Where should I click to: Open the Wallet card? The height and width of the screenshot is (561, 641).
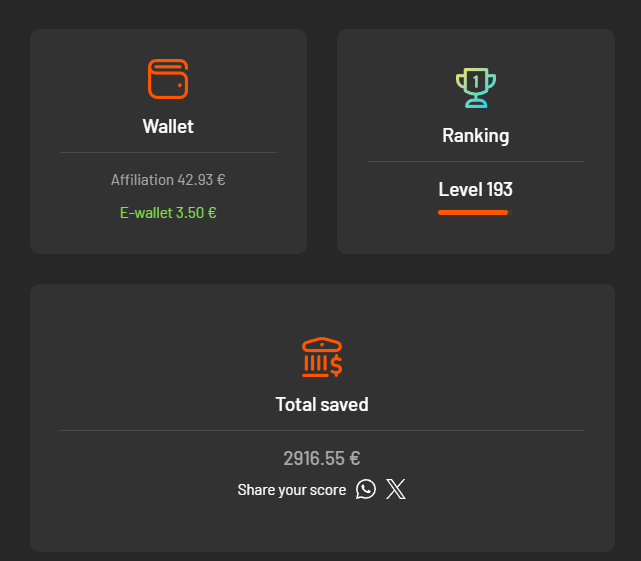pyautogui.click(x=168, y=141)
